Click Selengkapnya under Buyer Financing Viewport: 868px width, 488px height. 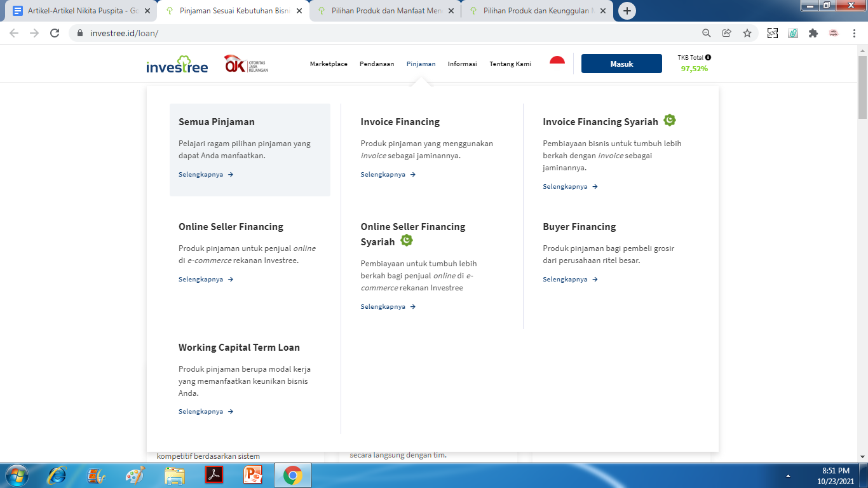pos(570,279)
